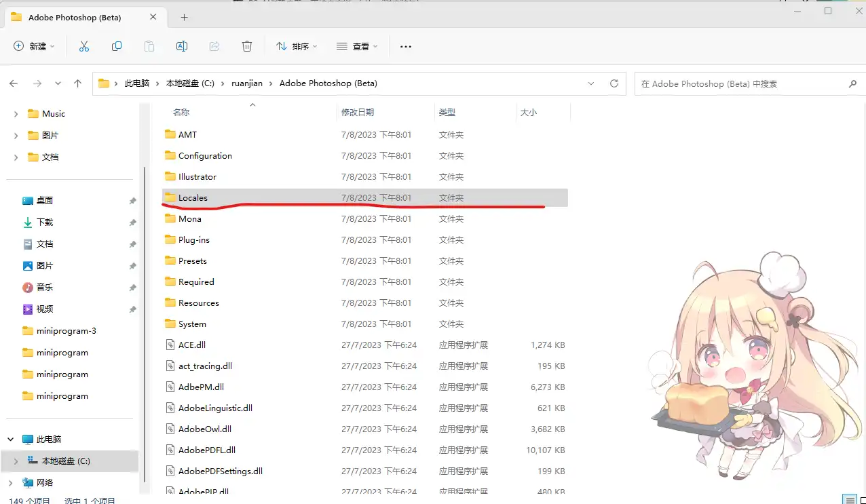The image size is (866, 504).
Task: Click the Copy icon in toolbar
Action: point(117,46)
